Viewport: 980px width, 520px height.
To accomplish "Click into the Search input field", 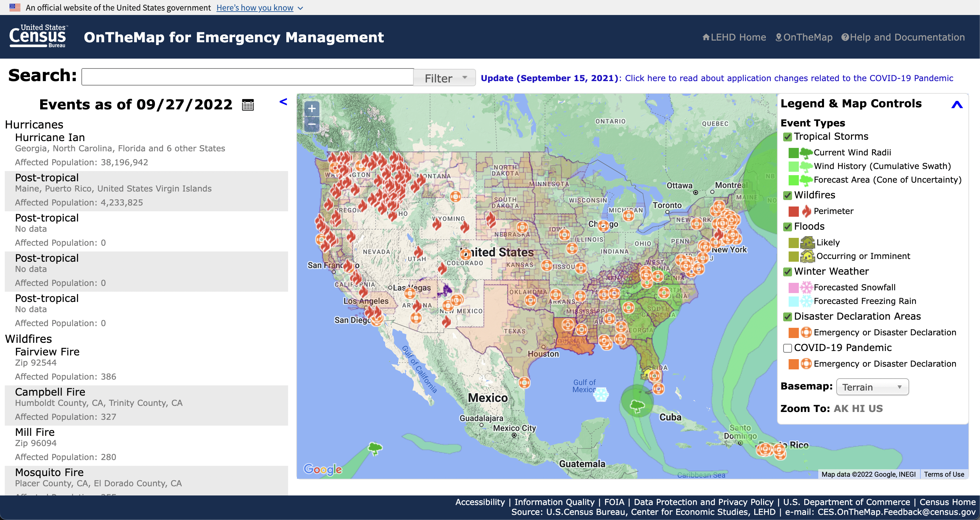I will click(247, 77).
